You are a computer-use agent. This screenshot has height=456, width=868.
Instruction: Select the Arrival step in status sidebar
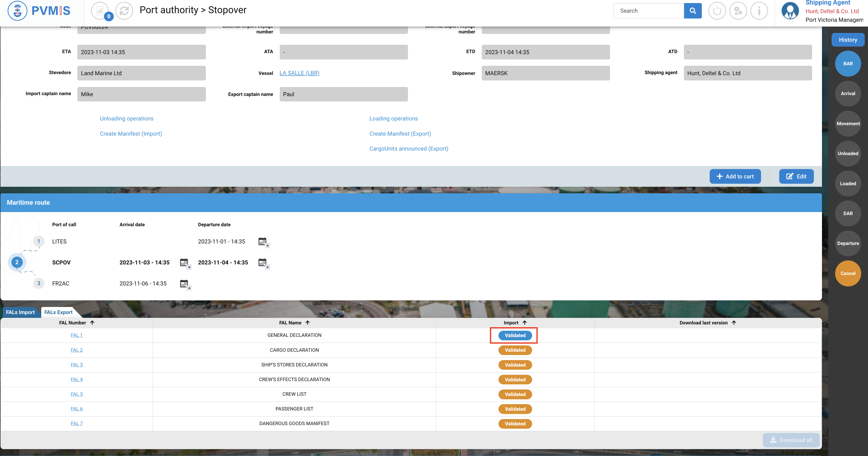pos(848,93)
